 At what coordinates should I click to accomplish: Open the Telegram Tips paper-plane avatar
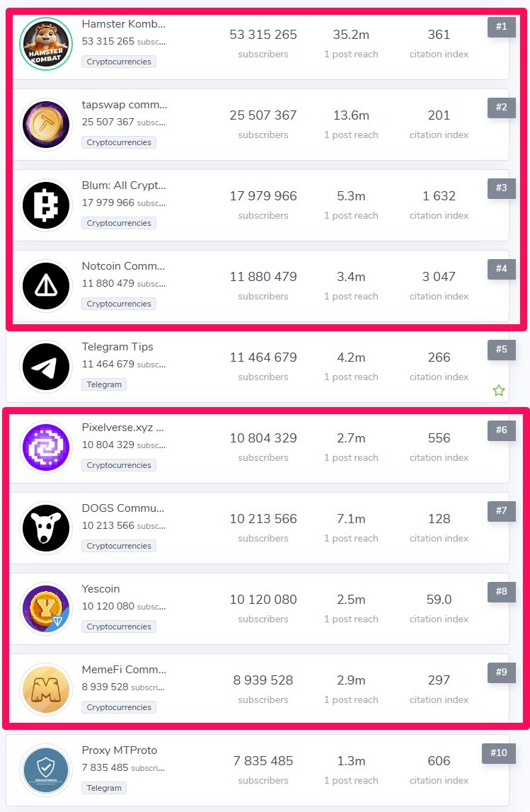coord(46,367)
